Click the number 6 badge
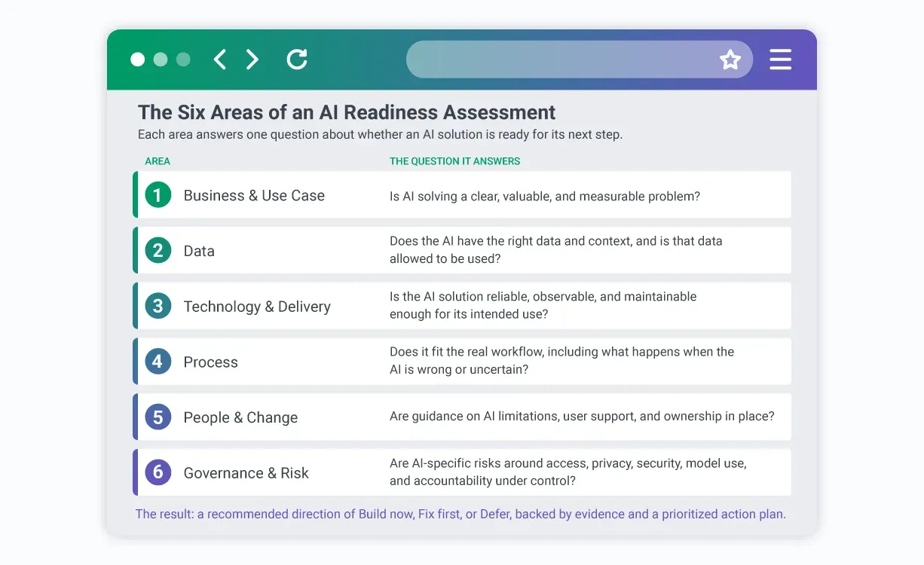The width and height of the screenshot is (924, 565). [158, 473]
